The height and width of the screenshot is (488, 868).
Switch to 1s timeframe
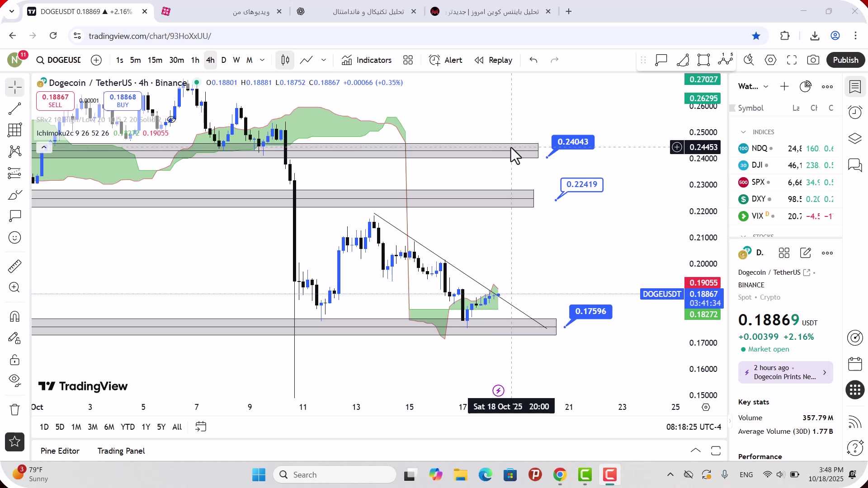point(119,60)
